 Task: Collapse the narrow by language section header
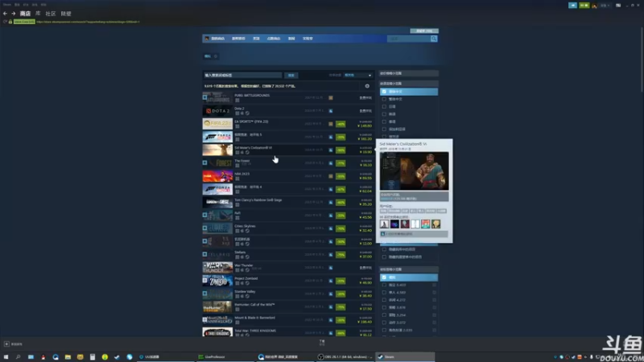tap(409, 84)
